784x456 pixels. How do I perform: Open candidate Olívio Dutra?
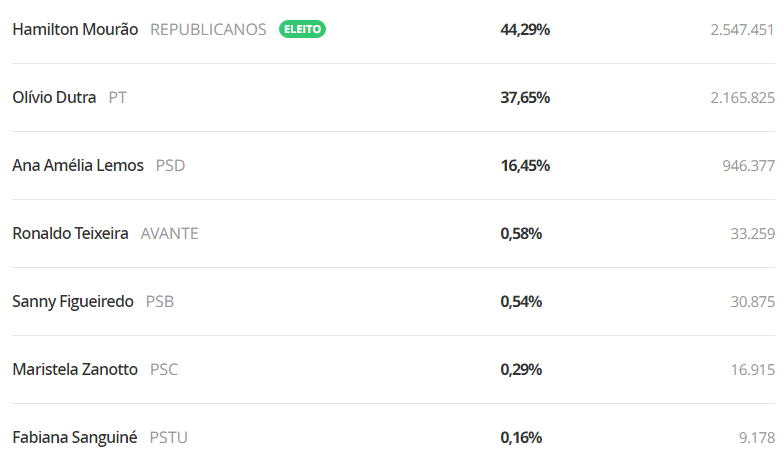coord(54,98)
